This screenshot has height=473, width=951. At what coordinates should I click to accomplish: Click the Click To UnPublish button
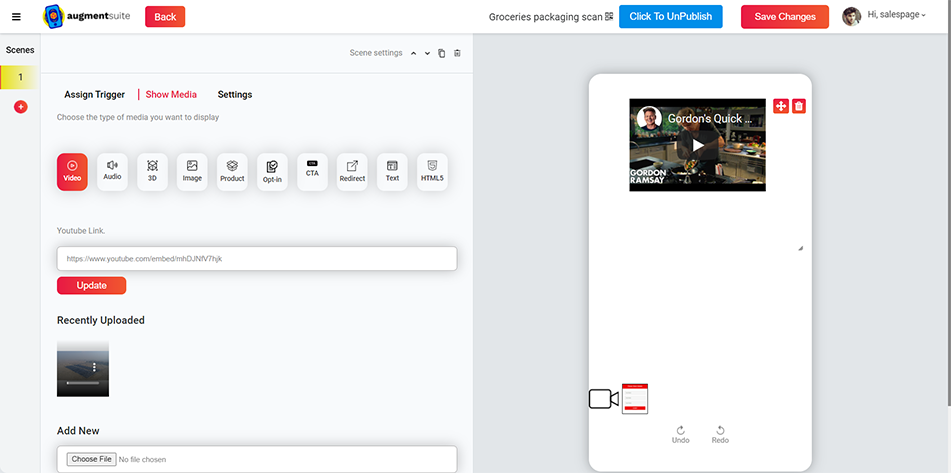[x=671, y=16]
